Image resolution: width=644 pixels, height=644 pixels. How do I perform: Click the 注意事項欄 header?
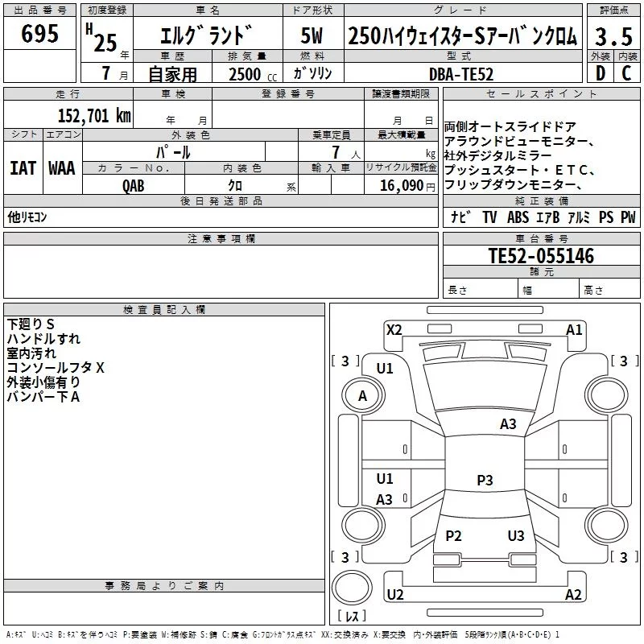(221, 238)
